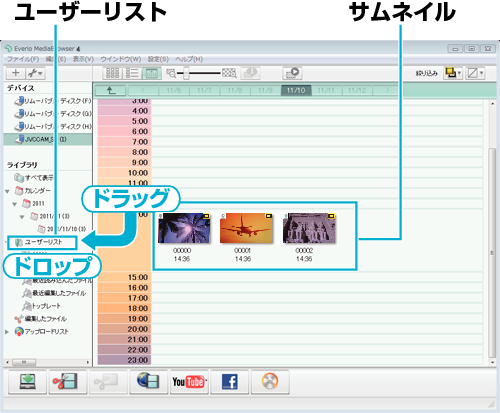500x413 pixels.
Task: Open the ヘルプ(H) menu
Action: click(189, 59)
